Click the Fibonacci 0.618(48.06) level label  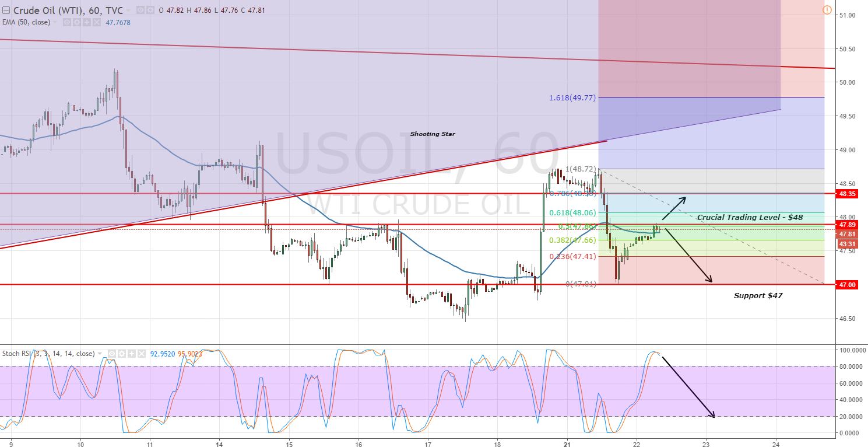572,214
